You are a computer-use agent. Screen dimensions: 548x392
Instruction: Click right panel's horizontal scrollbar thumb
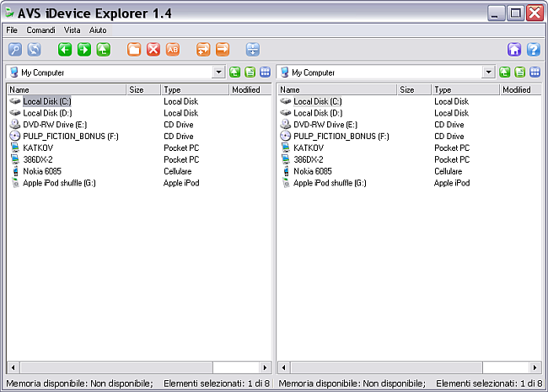click(x=387, y=368)
